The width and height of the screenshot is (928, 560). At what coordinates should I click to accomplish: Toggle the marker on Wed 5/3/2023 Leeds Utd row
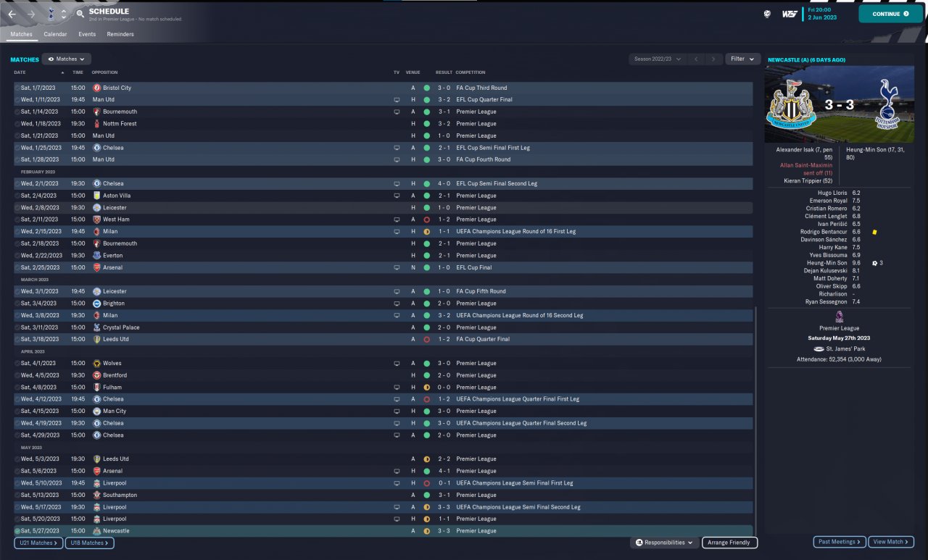[x=17, y=459]
